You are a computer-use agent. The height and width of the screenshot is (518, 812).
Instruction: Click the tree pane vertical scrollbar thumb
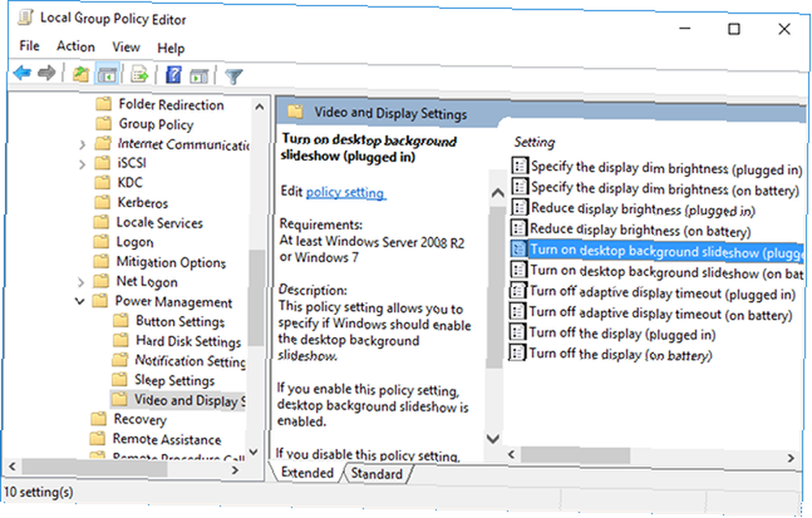[257, 297]
